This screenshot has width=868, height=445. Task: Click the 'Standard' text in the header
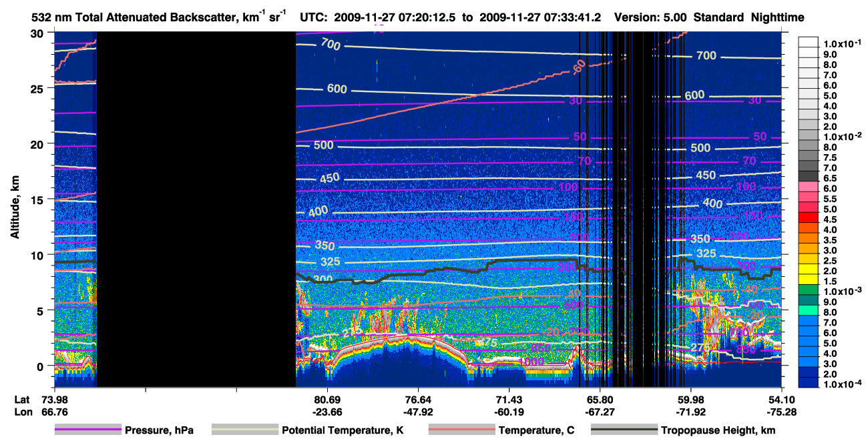click(718, 18)
